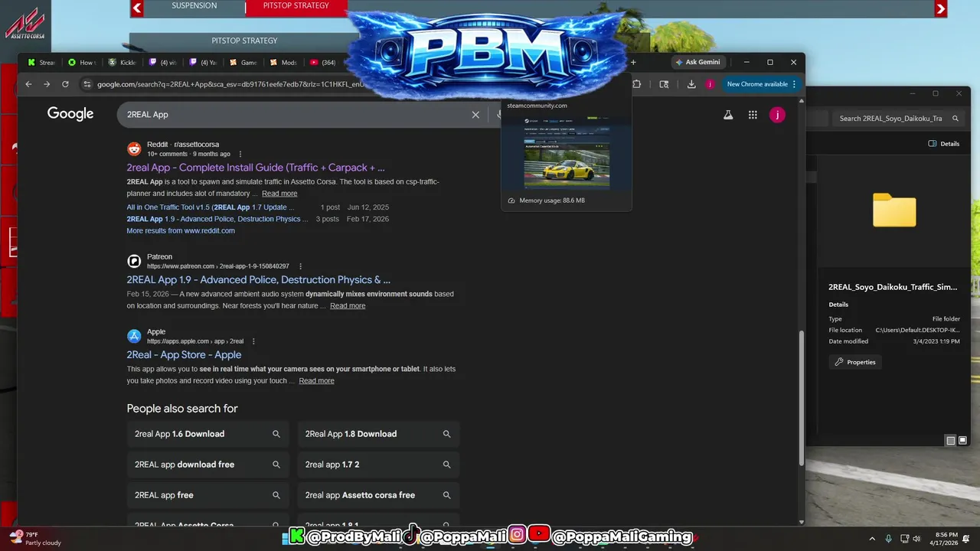
Task: Switch File Explorer to details list view
Action: (x=951, y=440)
